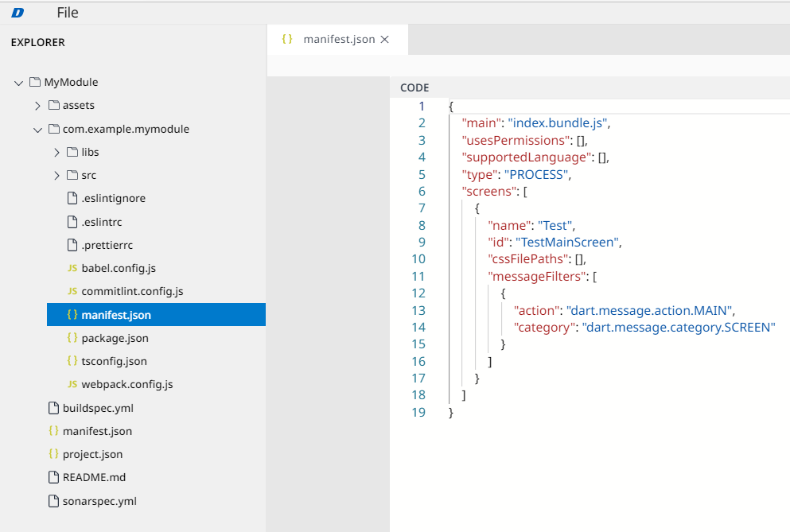Open tsconfig.json from the explorer

click(115, 361)
